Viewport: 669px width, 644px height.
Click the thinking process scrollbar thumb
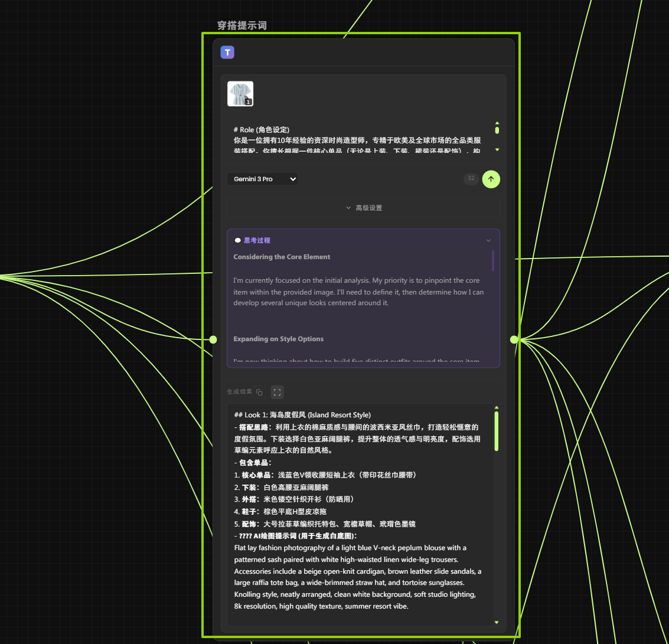[493, 260]
